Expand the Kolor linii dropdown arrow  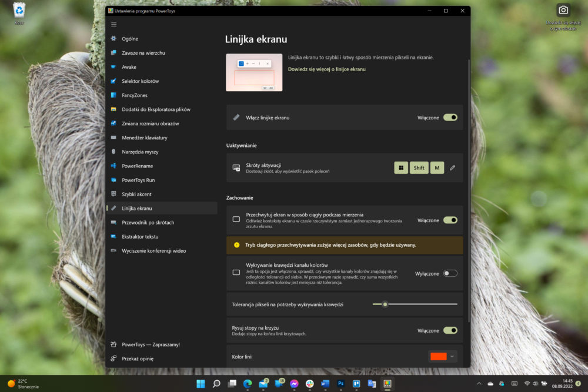tap(452, 357)
